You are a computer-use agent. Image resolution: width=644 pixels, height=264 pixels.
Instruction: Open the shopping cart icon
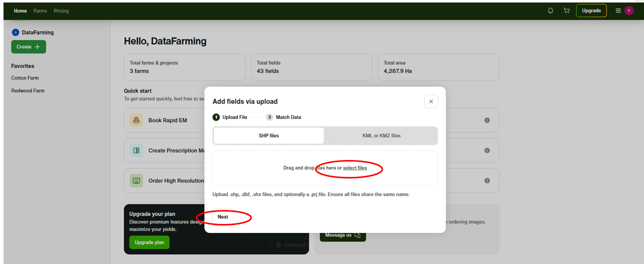566,10
